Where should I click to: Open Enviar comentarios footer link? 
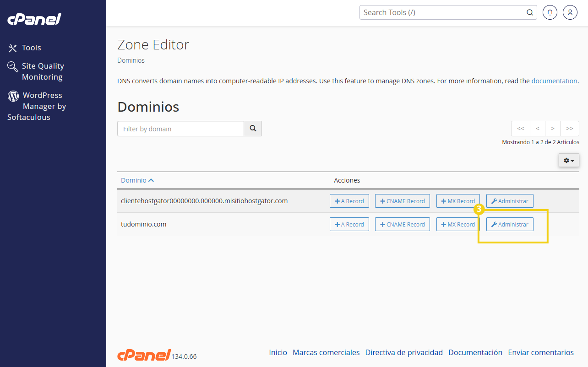tap(541, 352)
